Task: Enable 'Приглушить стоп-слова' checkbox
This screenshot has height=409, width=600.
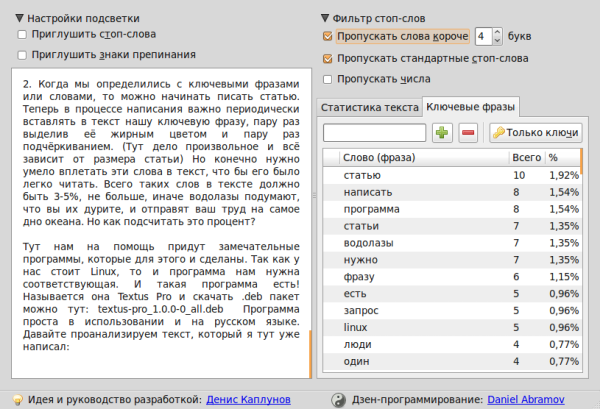Action: coord(22,35)
